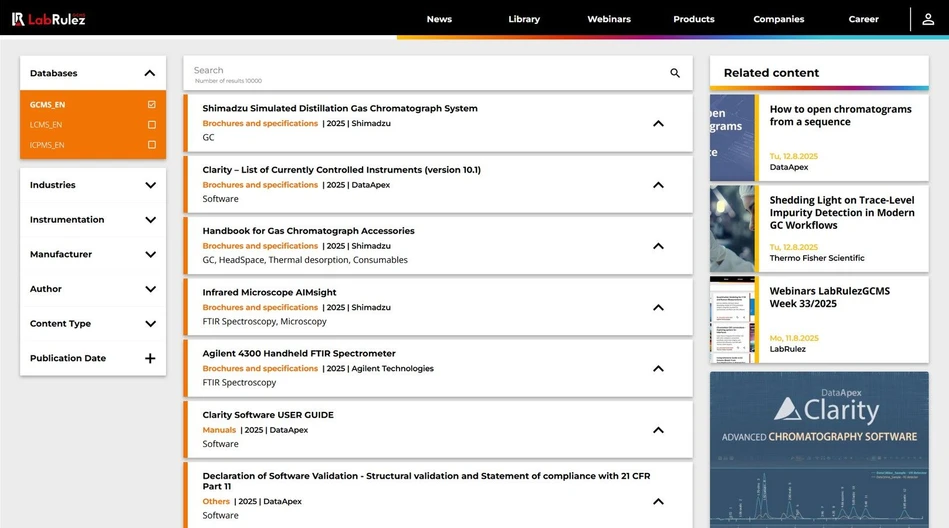
Task: Click the search magnifier icon
Action: pyautogui.click(x=675, y=73)
